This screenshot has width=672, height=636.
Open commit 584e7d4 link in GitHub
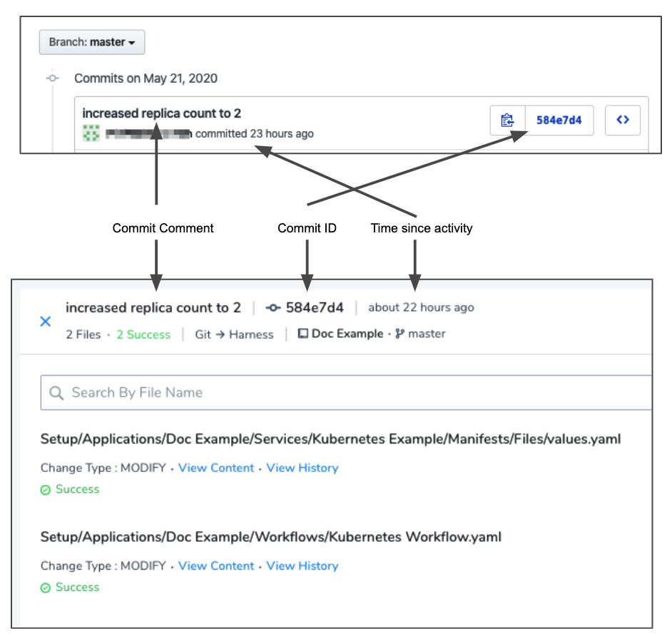tap(559, 120)
